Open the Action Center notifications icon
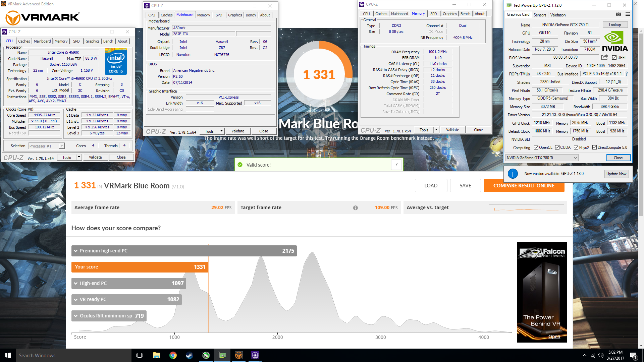This screenshot has width=644, height=362. 633,355
